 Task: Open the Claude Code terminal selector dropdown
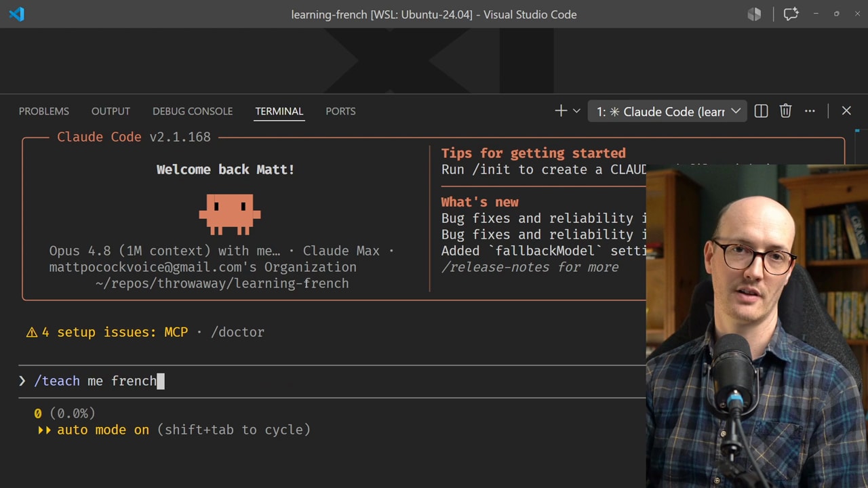(667, 111)
